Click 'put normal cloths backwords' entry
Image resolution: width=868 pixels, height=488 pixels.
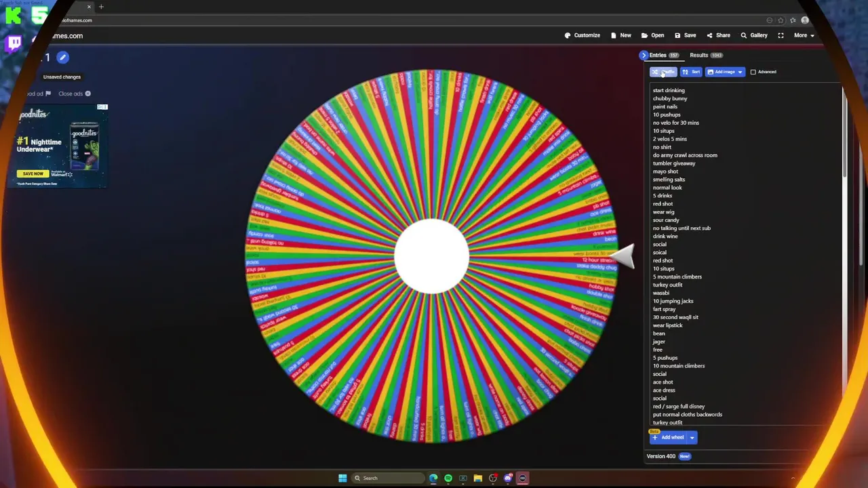pos(688,415)
